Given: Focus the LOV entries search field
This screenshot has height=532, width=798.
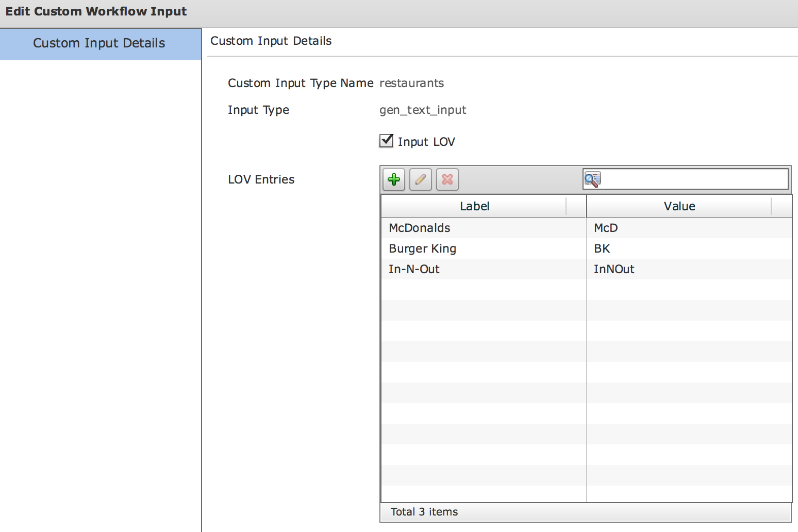Looking at the screenshot, I should pos(693,179).
